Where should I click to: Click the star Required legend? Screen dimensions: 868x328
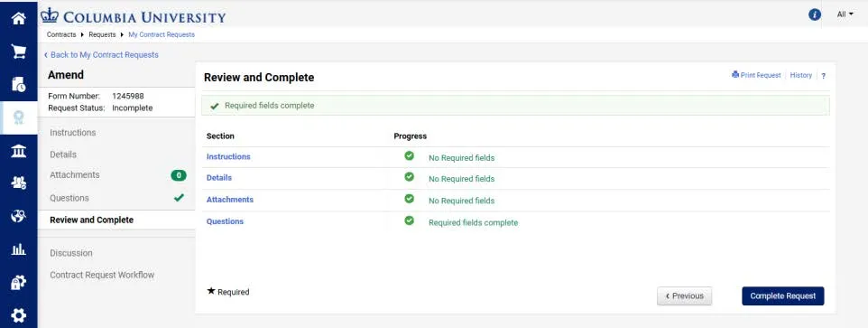pyautogui.click(x=228, y=292)
